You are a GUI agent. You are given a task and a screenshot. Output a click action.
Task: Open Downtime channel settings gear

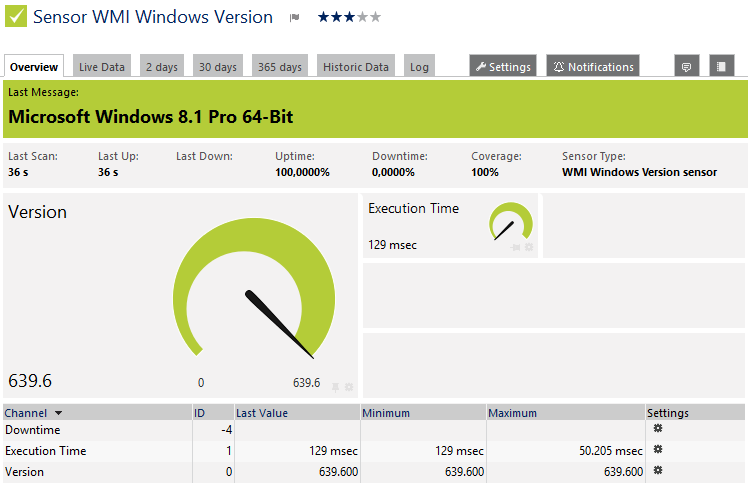coord(658,428)
